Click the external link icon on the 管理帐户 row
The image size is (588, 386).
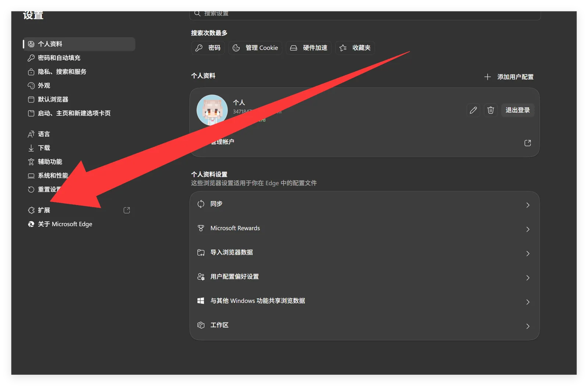click(528, 143)
